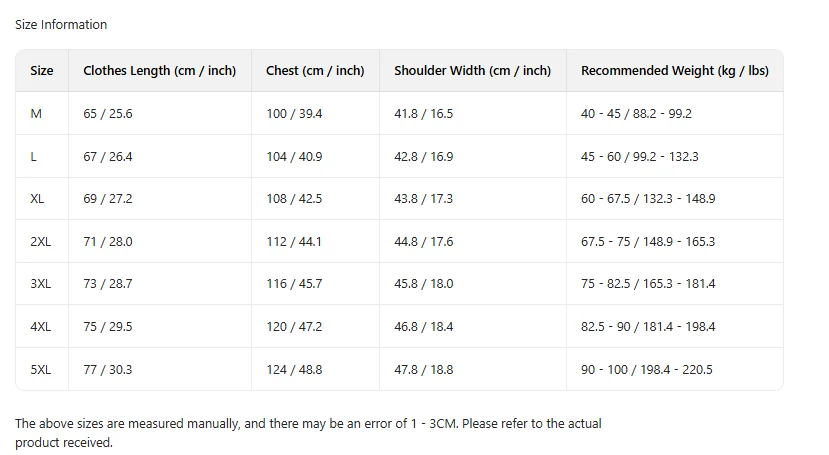
Task: Click the 65 / 25.6 length cell
Action: tap(108, 114)
